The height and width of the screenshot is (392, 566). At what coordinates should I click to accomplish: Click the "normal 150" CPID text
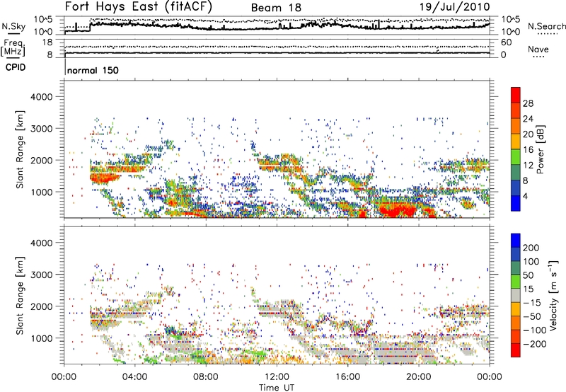point(93,70)
